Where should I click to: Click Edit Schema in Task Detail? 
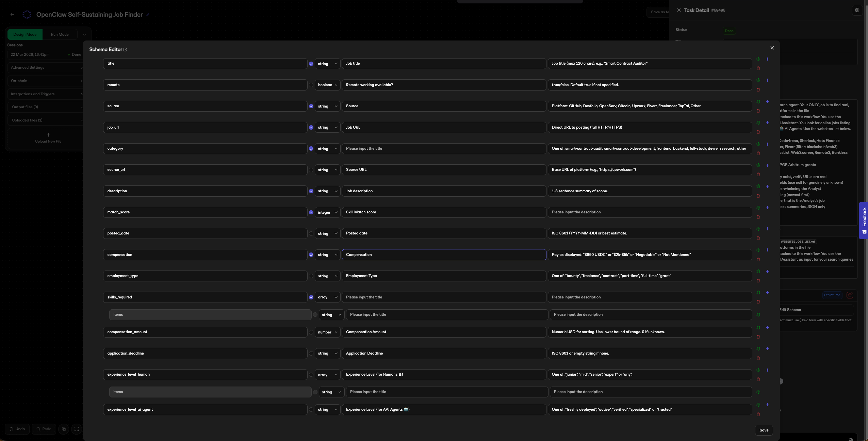coord(790,310)
